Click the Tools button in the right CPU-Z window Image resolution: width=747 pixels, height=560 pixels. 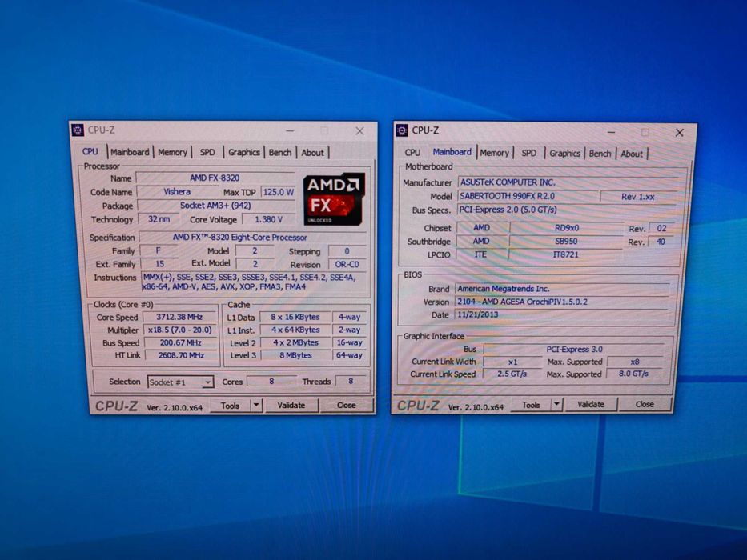pyautogui.click(x=531, y=405)
